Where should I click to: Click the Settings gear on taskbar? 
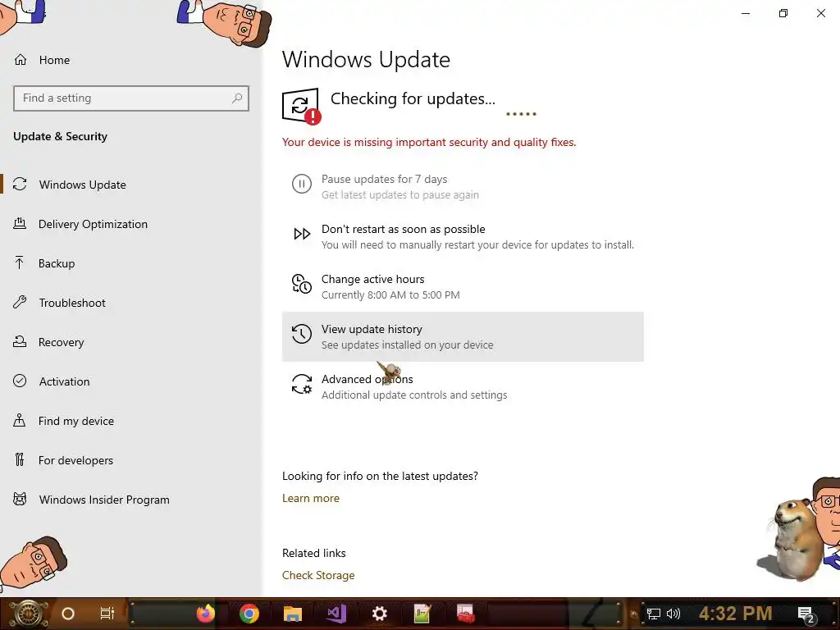pyautogui.click(x=379, y=614)
